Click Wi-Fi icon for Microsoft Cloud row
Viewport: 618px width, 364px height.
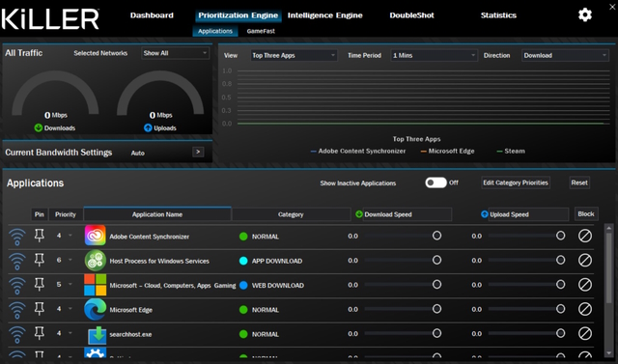tap(17, 286)
